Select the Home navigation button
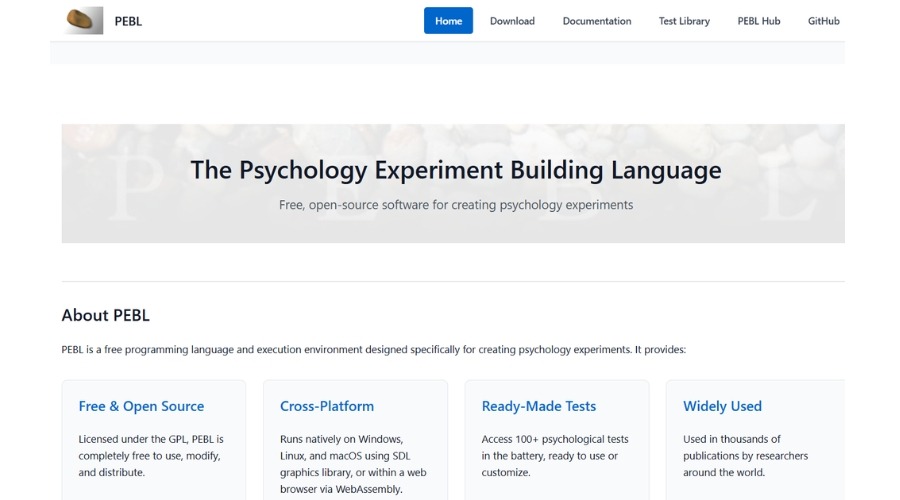This screenshot has width=900, height=500. coord(448,21)
